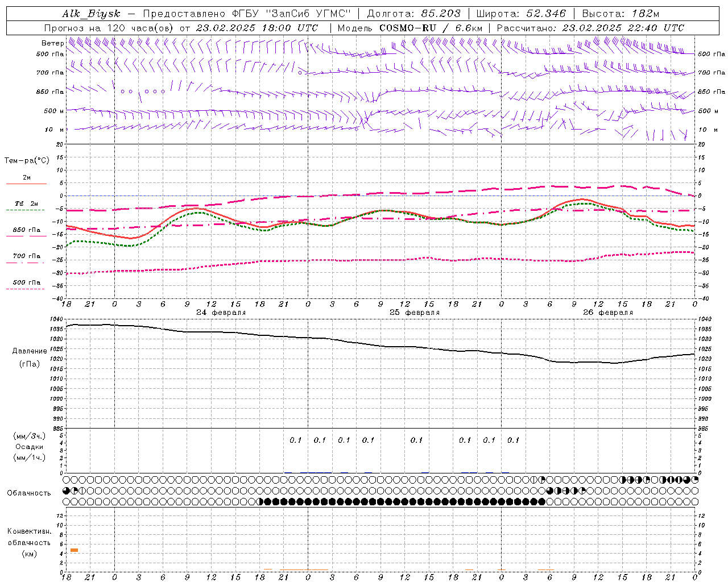Click the 25 февраля date label
Image resolution: width=728 pixels, height=582 pixels.
[x=414, y=313]
